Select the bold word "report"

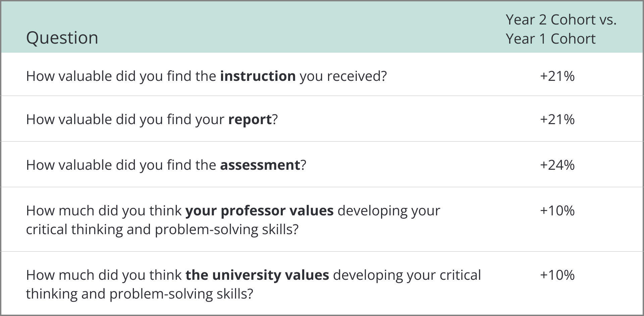(250, 119)
